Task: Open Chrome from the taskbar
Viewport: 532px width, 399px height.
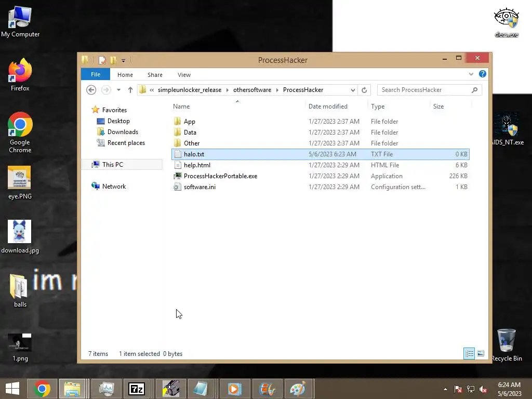Action: tap(42, 389)
